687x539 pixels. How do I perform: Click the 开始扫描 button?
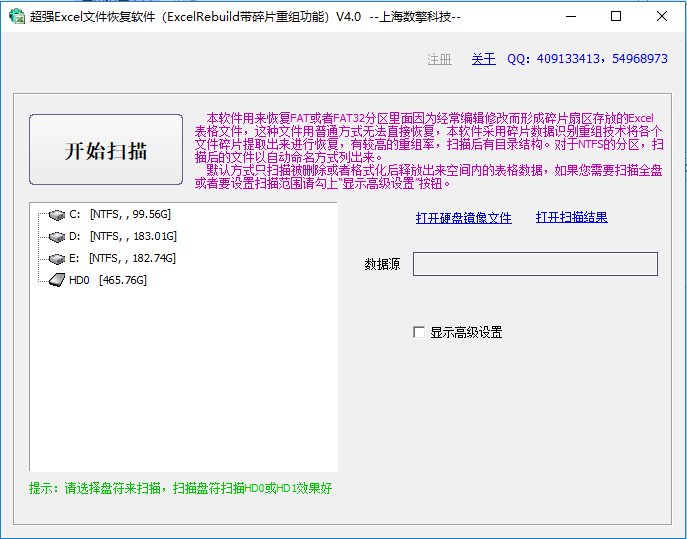pos(106,149)
